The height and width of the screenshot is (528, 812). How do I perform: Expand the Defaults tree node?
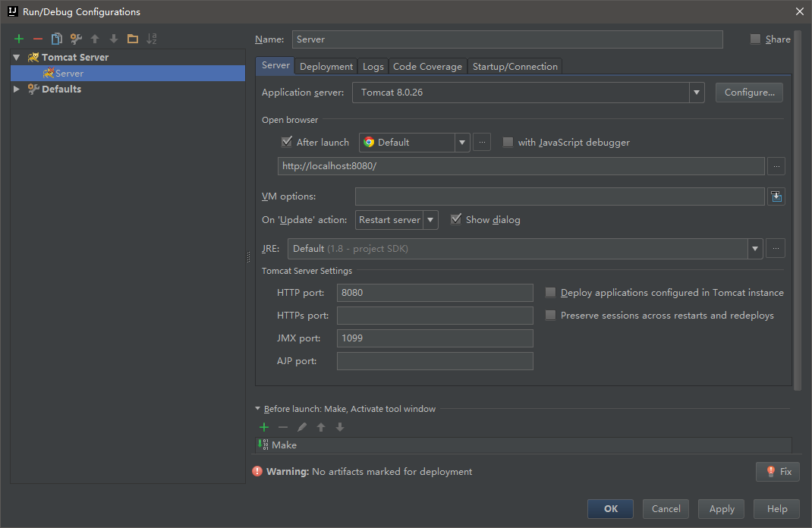click(x=16, y=89)
